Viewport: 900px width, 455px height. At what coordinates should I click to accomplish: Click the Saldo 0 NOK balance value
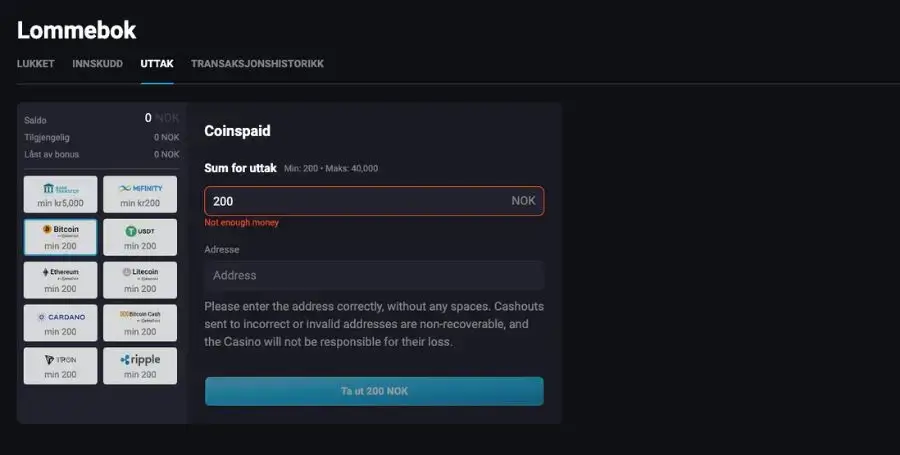click(162, 118)
